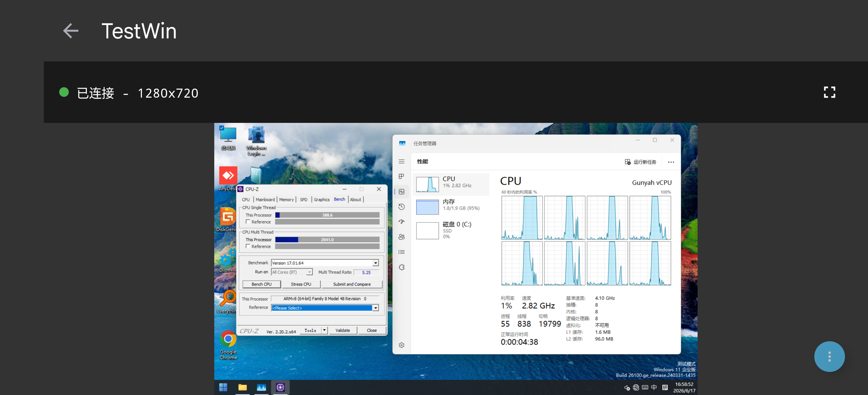
Task: Click Run new task in Task Manager
Action: [641, 162]
